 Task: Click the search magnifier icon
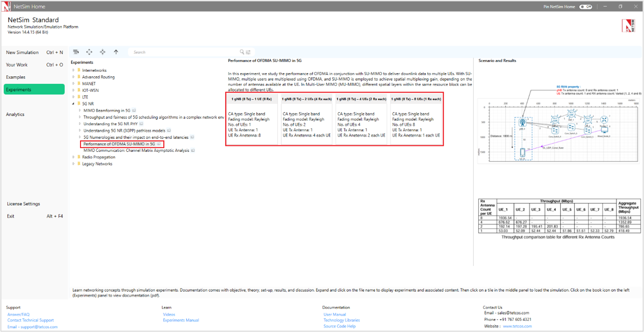click(242, 52)
